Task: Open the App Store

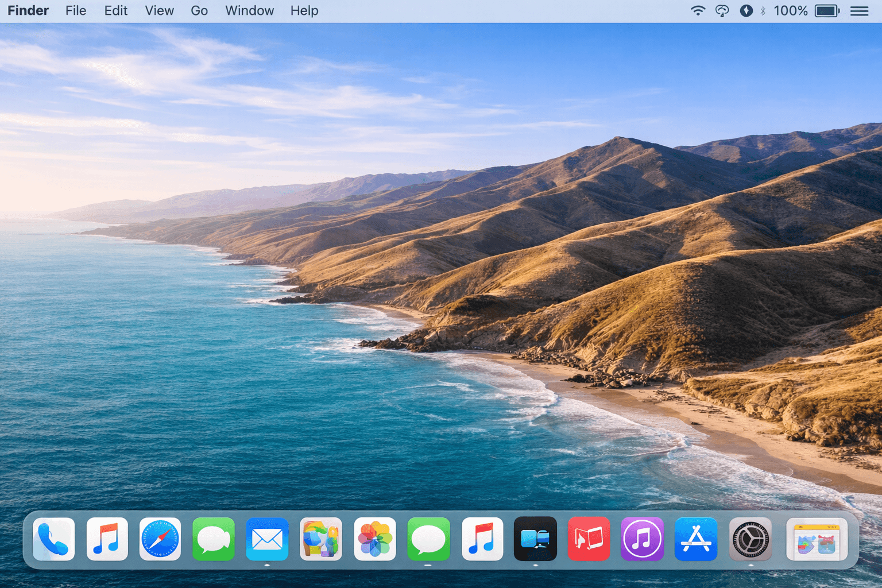Action: (695, 539)
